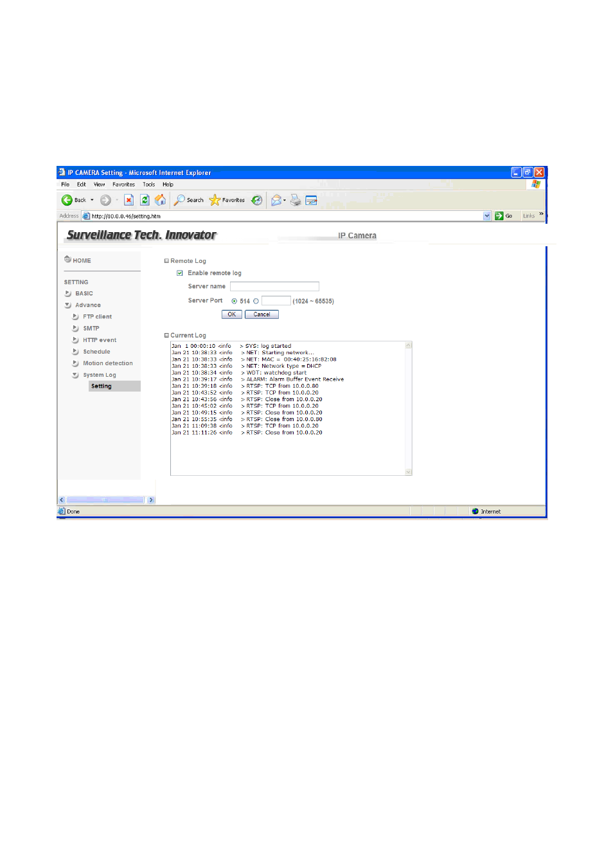Click the Links toolbar label
The height and width of the screenshot is (868, 613).
click(x=529, y=216)
